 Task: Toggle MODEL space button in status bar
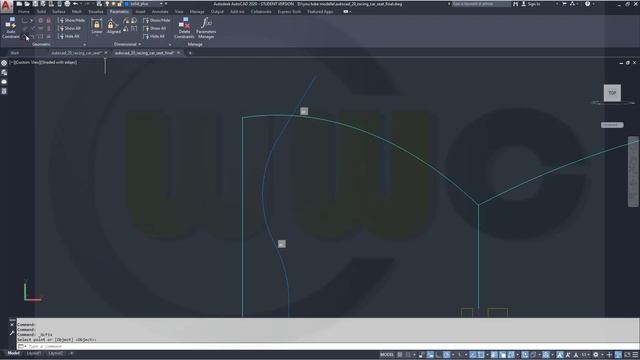387,354
